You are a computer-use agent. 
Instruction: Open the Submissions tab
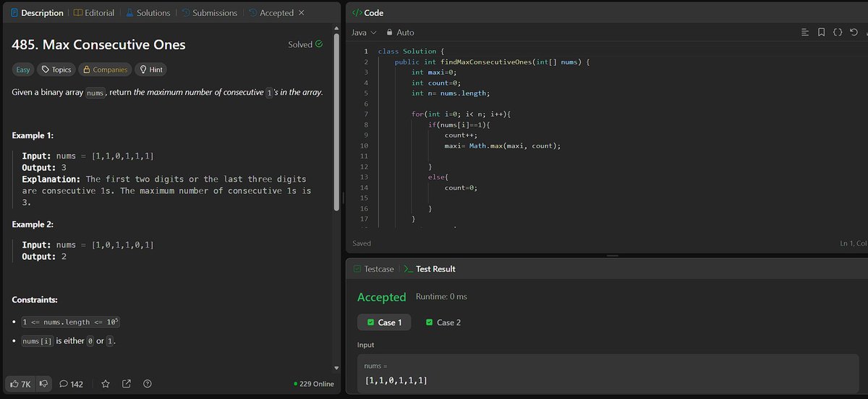[209, 13]
